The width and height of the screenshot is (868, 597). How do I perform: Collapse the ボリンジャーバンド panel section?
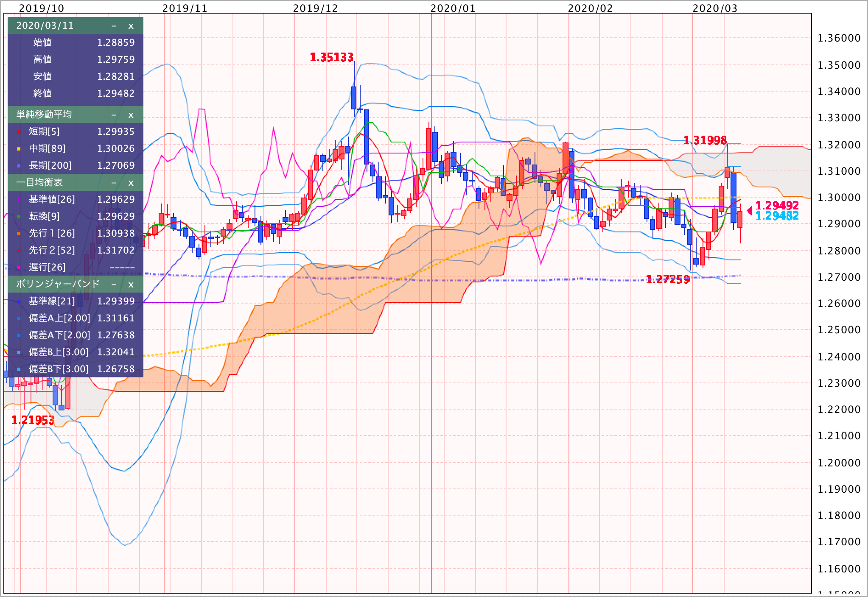point(114,284)
